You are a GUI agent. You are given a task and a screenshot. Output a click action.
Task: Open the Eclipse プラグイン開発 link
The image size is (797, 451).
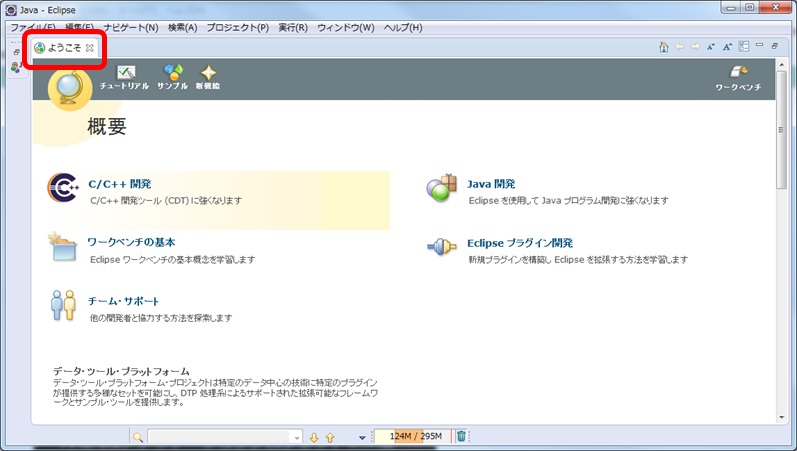click(x=520, y=243)
